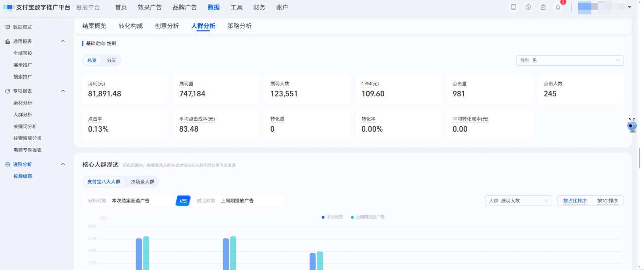Select 支付宝八大人群 segment toggle
Screen dimensions: 644x270
[x=104, y=182]
